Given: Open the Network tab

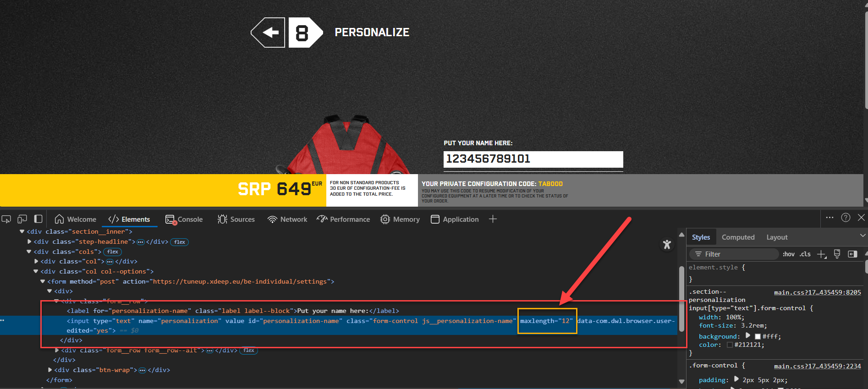Looking at the screenshot, I should point(287,219).
